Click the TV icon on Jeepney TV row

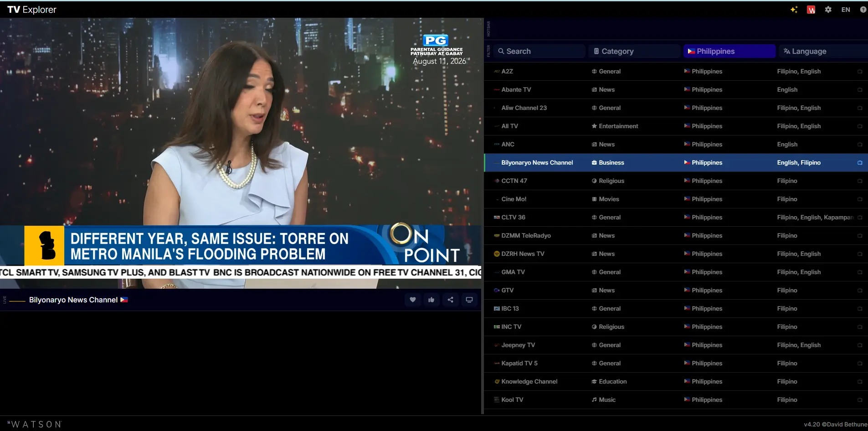point(860,345)
